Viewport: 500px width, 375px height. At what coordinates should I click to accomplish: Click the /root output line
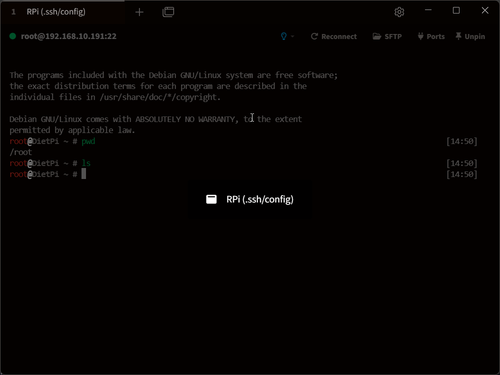point(21,152)
